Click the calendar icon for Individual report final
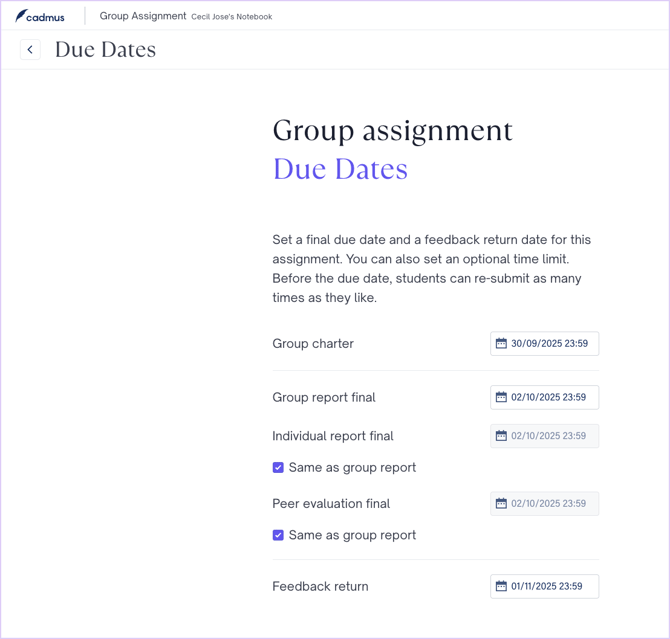This screenshot has width=670, height=639. coord(501,436)
